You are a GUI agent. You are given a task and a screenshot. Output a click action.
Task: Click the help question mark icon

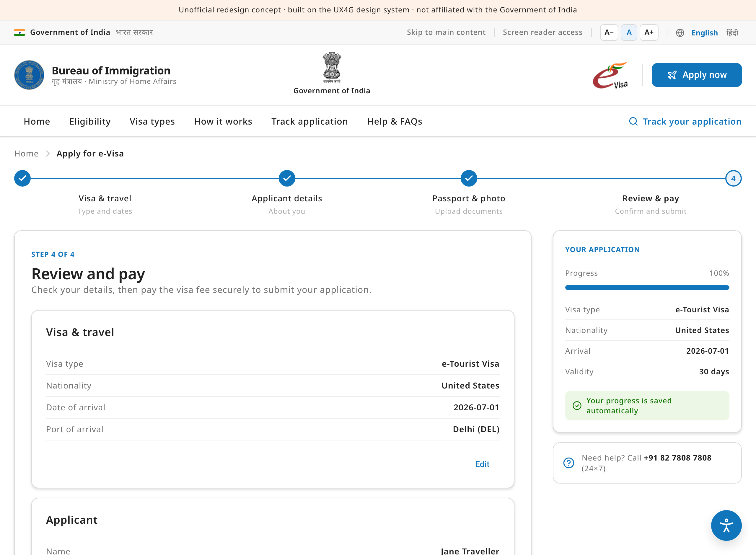(x=568, y=463)
